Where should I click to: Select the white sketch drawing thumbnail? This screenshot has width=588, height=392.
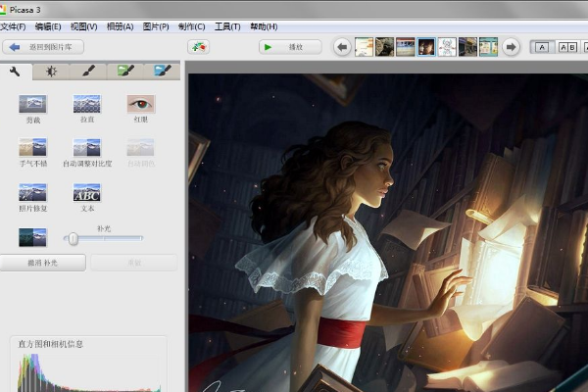(447, 47)
